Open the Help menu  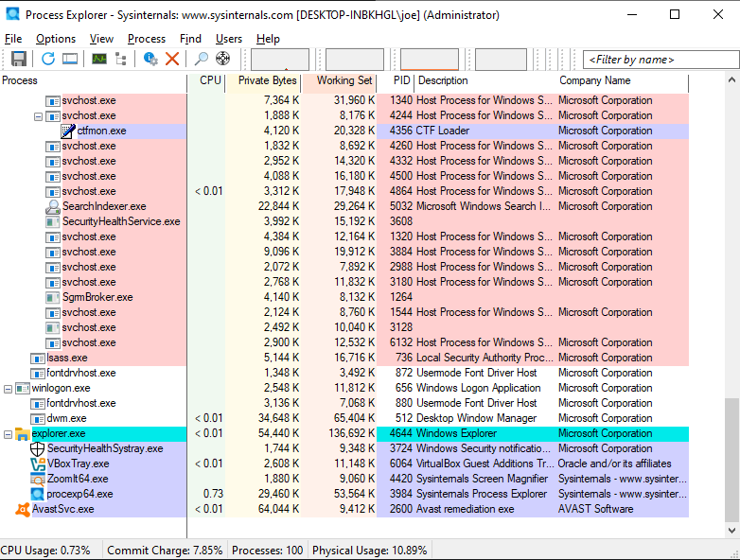[268, 39]
